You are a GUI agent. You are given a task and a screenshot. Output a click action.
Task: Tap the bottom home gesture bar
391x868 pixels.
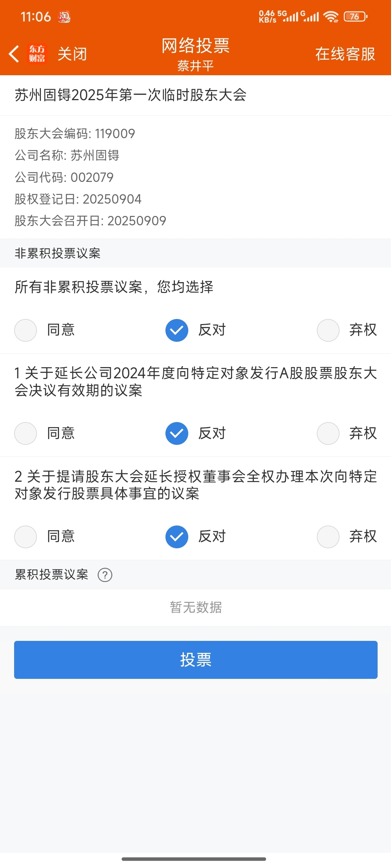pos(194,859)
